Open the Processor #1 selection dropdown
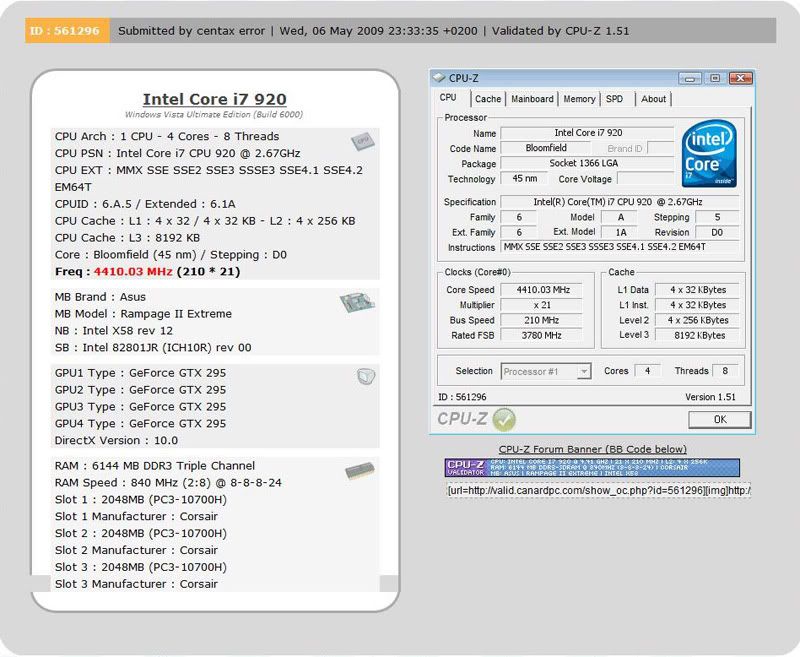This screenshot has width=800, height=657. point(546,371)
